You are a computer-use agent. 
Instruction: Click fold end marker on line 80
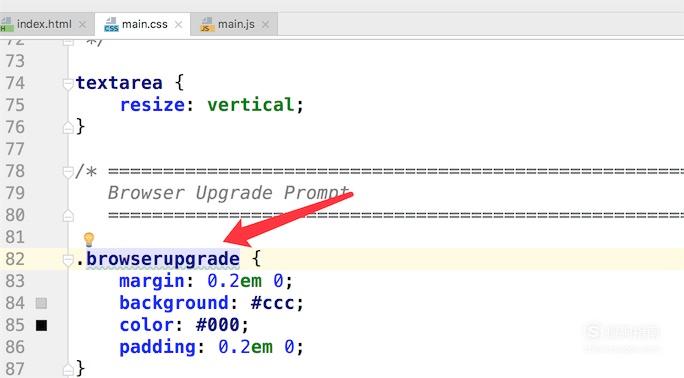click(x=68, y=215)
